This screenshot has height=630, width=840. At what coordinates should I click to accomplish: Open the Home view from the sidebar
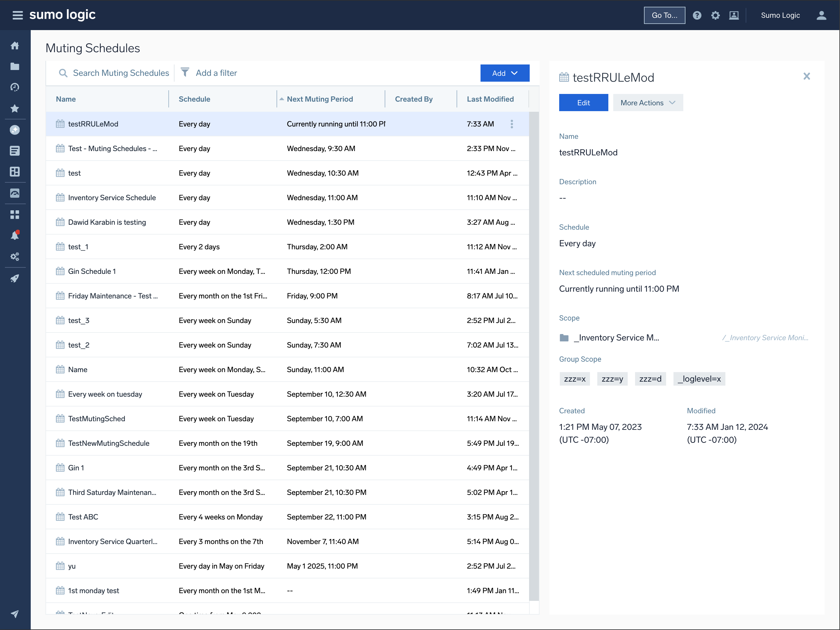pos(15,45)
